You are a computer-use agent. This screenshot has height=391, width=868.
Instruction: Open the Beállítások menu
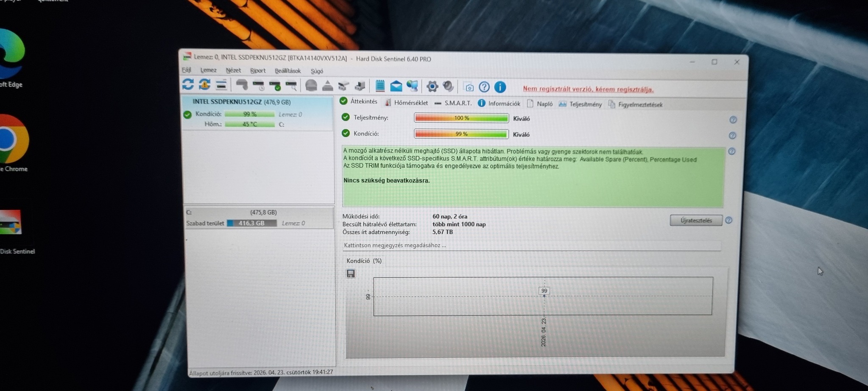(288, 71)
